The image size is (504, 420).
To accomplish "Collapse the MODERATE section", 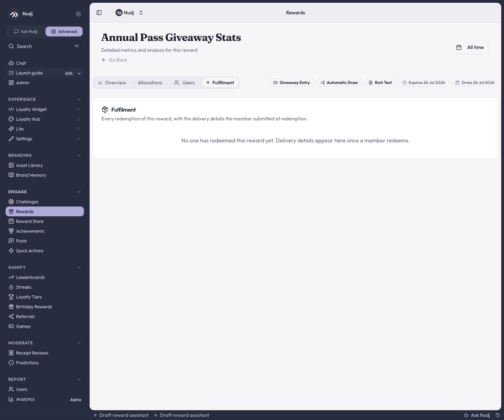I will coord(79,343).
